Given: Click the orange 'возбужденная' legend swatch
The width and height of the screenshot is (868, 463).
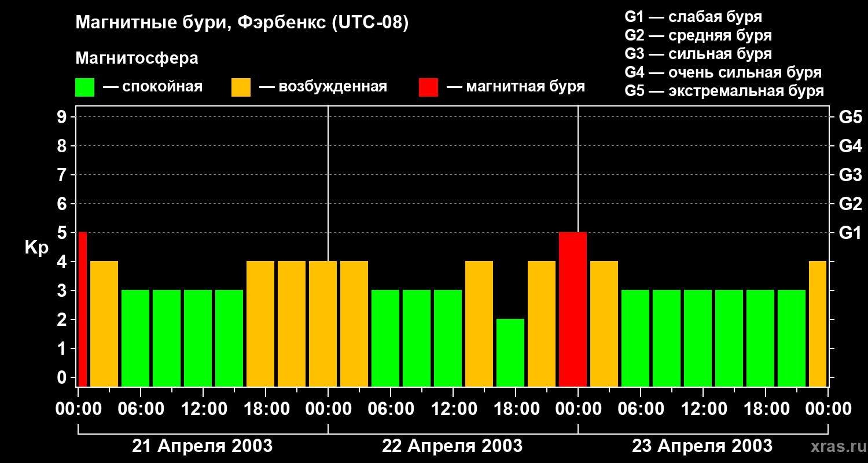Looking at the screenshot, I should point(241,87).
